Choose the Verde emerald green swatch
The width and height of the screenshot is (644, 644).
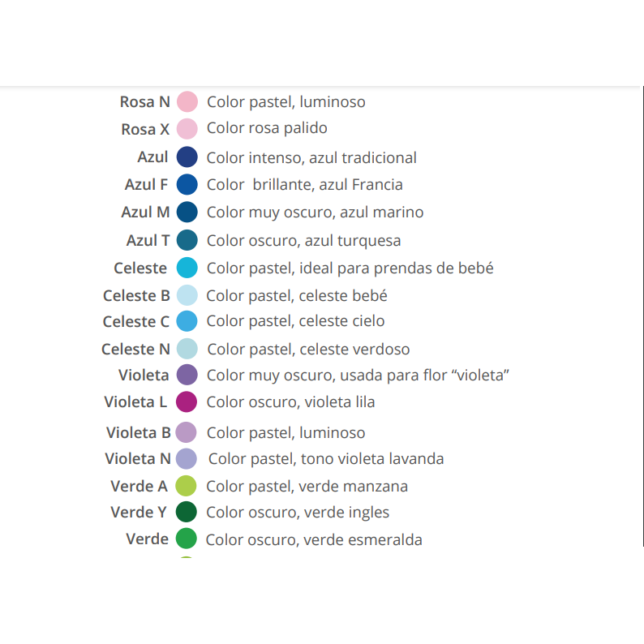(187, 539)
